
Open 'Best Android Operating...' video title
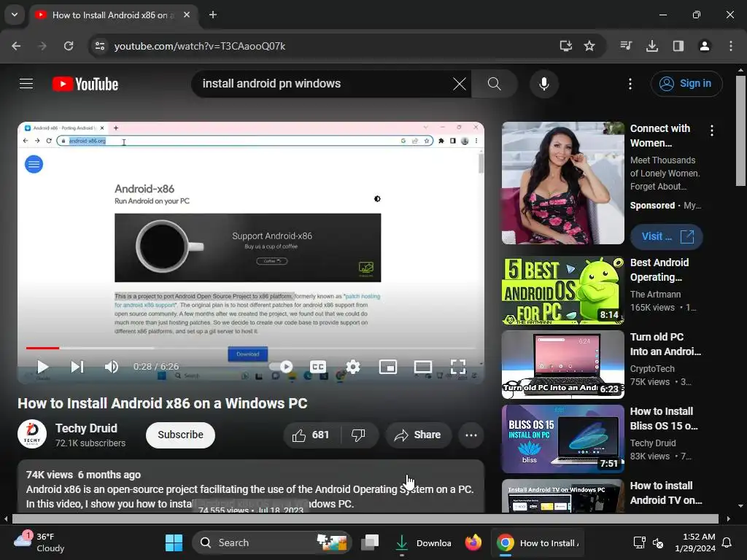click(659, 270)
